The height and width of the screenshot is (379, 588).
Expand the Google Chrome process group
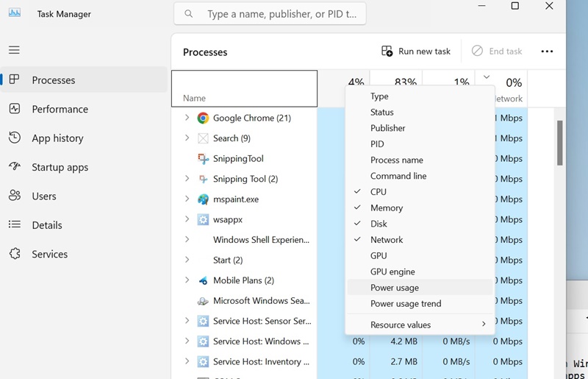187,118
